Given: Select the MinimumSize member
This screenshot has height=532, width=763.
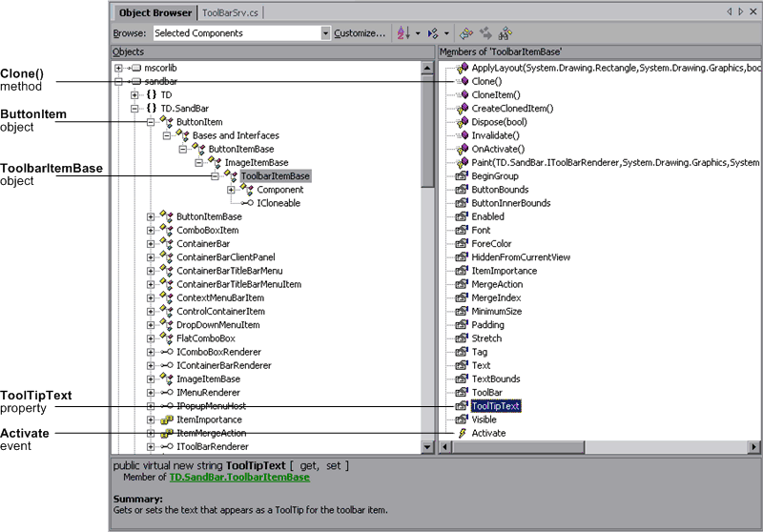Looking at the screenshot, I should coord(496,311).
